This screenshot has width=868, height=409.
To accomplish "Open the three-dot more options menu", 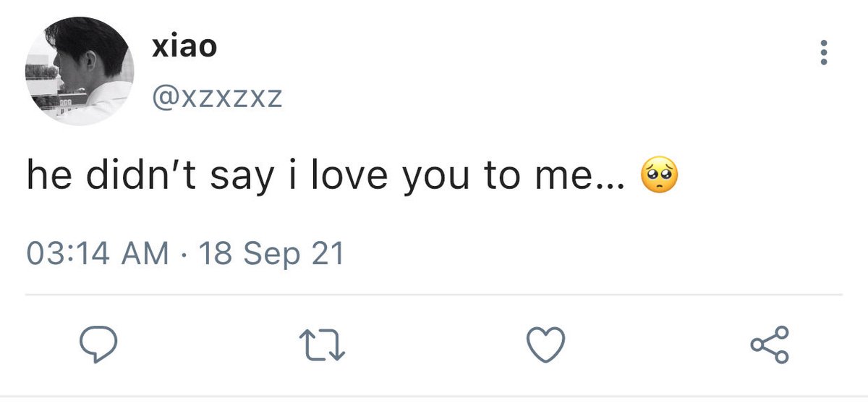I will (823, 52).
